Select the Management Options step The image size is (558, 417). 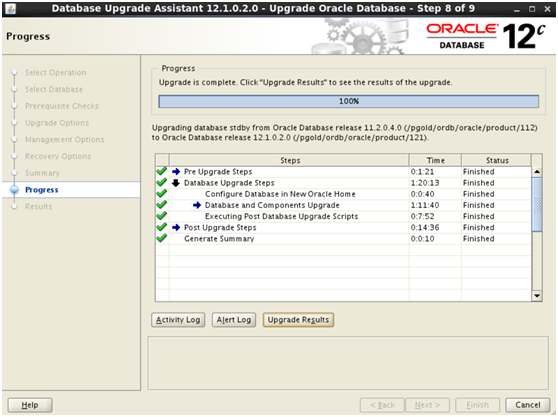(x=65, y=139)
